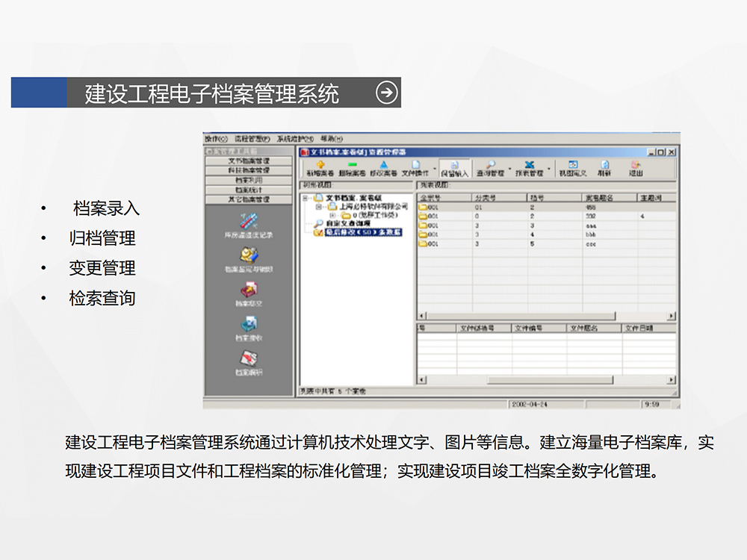Screen dimensions: 747x560
Task: Click the 文件操作 document toolbar icon
Action: coord(415,164)
